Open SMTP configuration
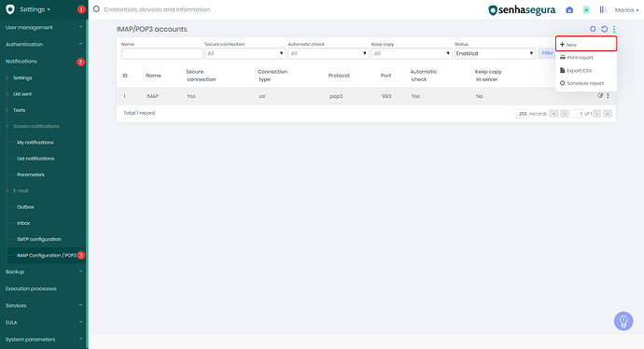Viewport: 644px width, 349px height. point(39,239)
